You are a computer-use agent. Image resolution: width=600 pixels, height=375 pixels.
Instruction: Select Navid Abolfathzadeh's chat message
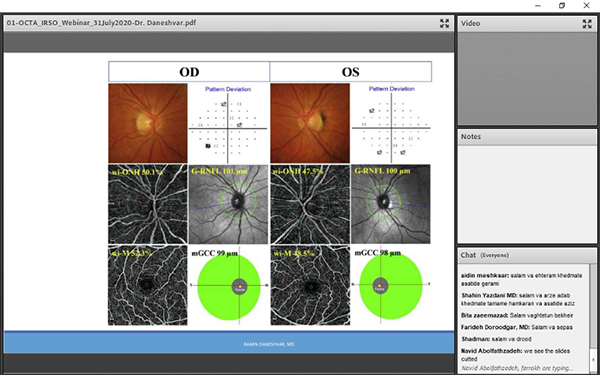click(x=524, y=355)
